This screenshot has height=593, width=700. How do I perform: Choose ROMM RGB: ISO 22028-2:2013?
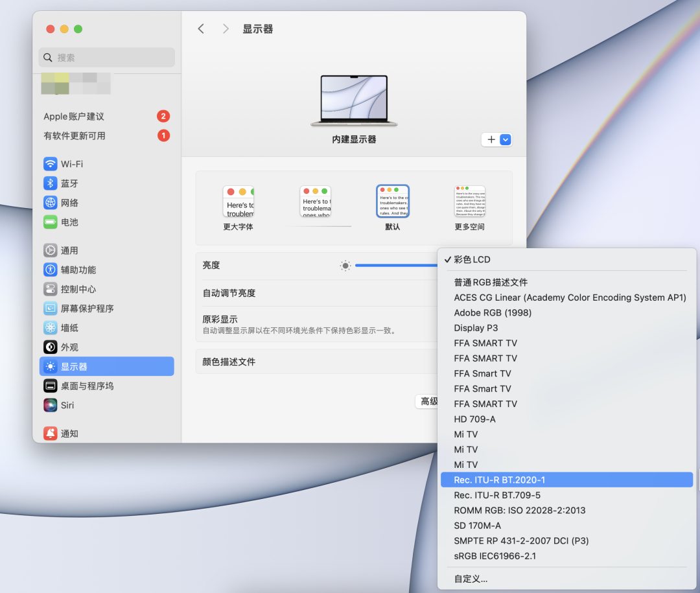coord(566,510)
